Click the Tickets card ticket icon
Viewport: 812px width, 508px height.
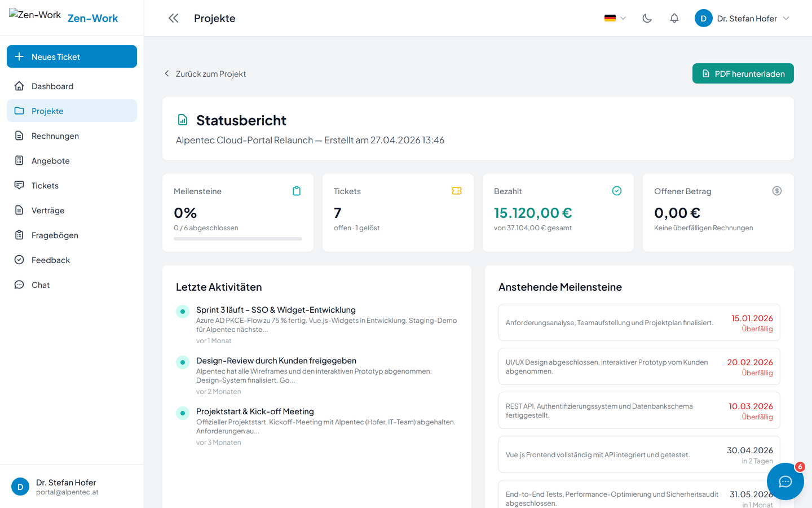tap(457, 191)
